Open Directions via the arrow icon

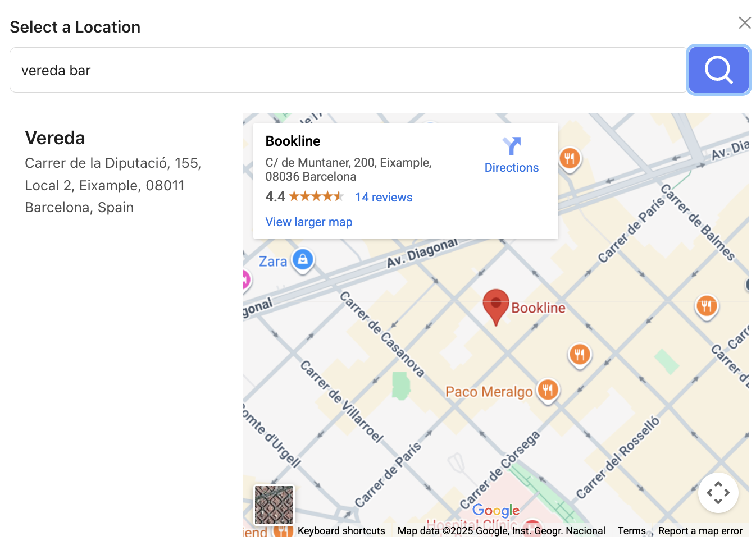(511, 146)
